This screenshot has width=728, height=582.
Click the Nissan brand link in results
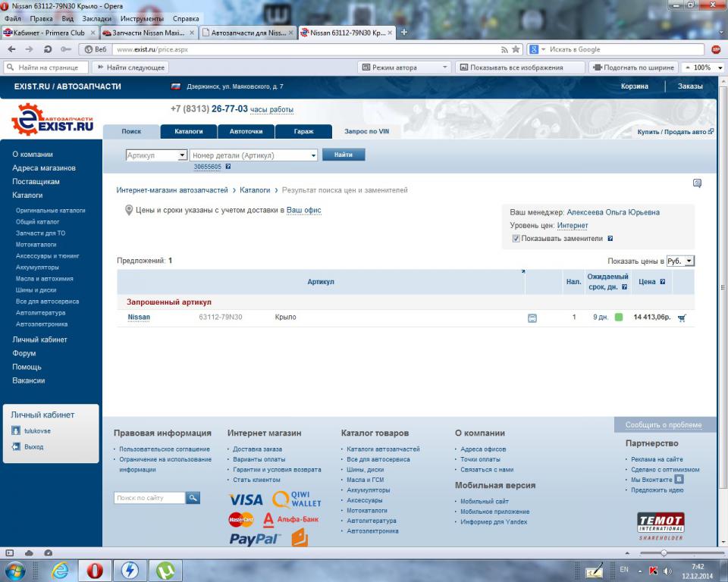point(139,317)
